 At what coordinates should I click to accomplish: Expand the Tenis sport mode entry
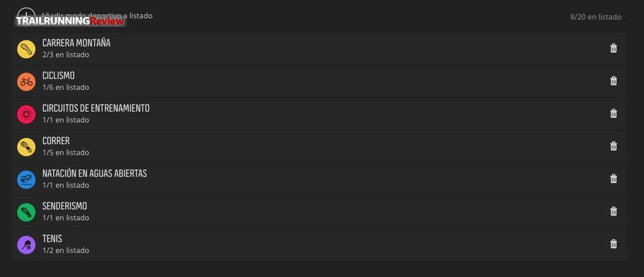coord(319,244)
